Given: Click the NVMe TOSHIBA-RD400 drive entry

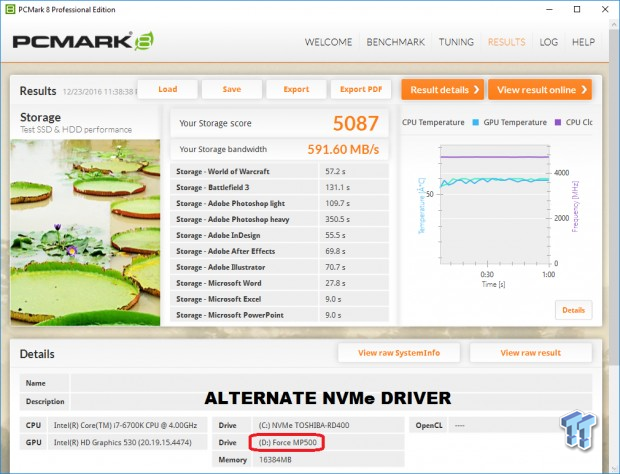Looking at the screenshot, I should (304, 425).
